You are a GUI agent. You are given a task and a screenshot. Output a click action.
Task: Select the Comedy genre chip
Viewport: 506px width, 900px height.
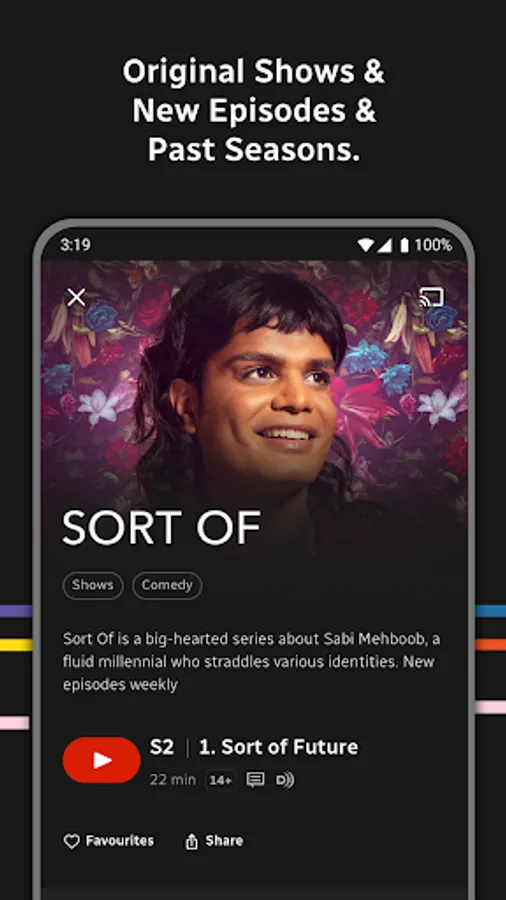tap(167, 585)
